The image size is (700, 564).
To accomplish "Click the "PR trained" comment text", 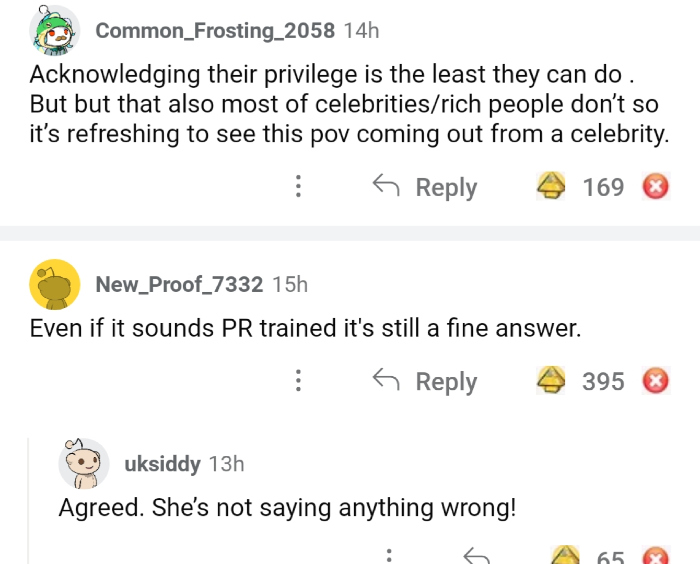I will 305,328.
